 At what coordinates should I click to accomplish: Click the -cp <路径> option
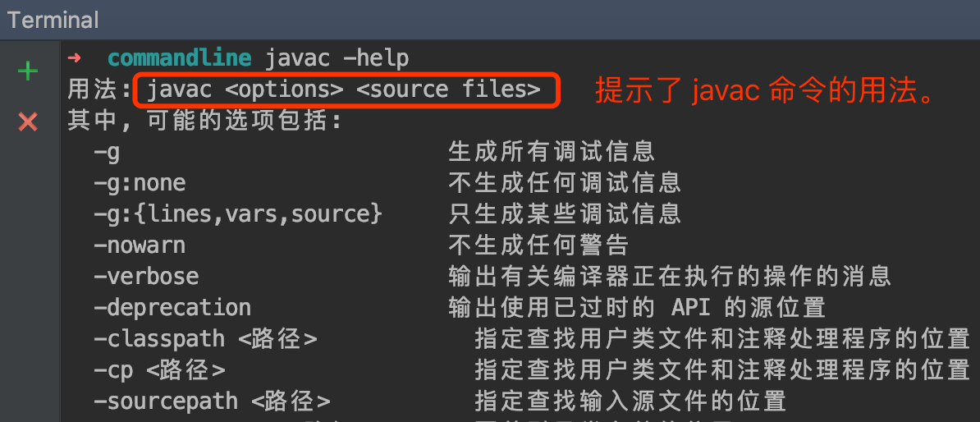pos(159,370)
